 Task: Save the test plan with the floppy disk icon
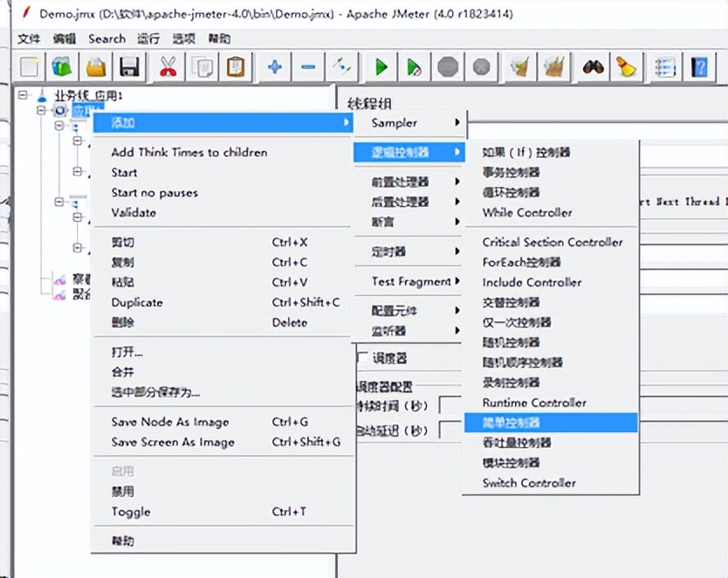pyautogui.click(x=129, y=67)
